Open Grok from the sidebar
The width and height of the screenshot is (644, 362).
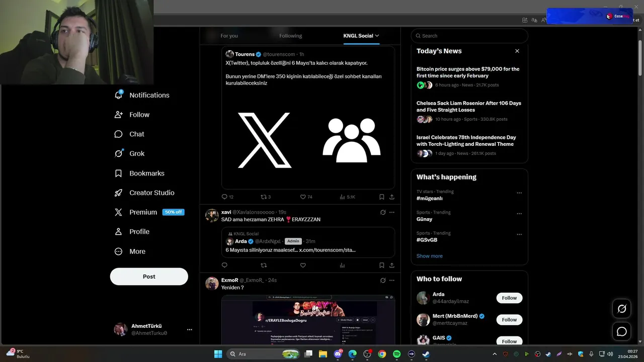[130, 154]
